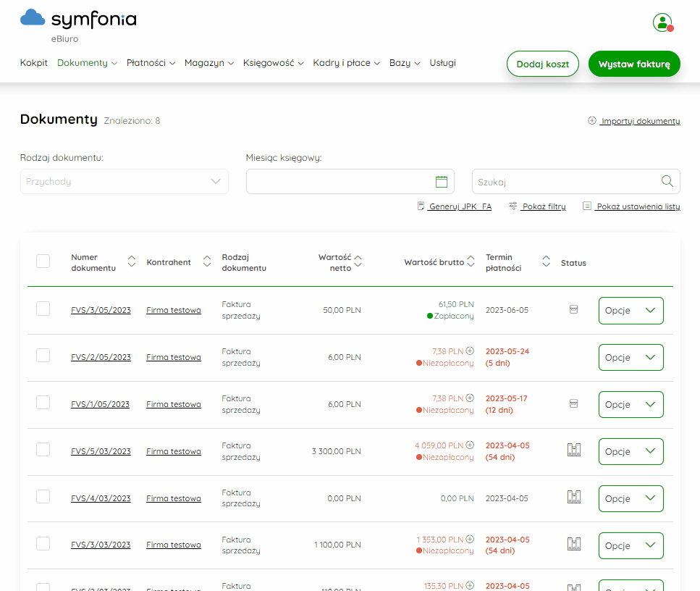The width and height of the screenshot is (700, 591).
Task: Click Pokaż ustawienia listy link
Action: click(632, 206)
